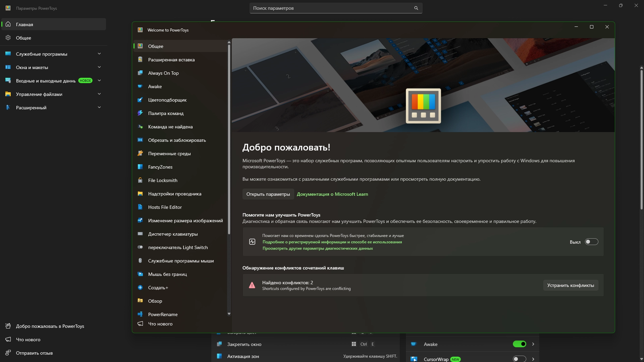Image resolution: width=644 pixels, height=362 pixels.
Task: Expand the Служебные программы section
Action: [x=99, y=54]
